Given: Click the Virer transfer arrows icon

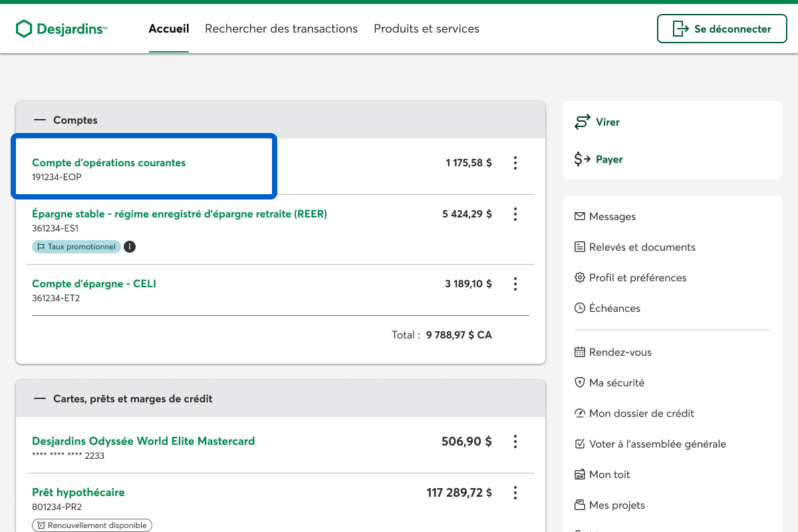Looking at the screenshot, I should 583,122.
